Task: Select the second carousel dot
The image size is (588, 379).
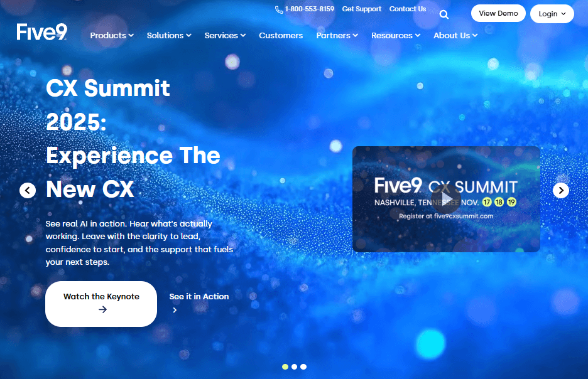Action: 295,366
